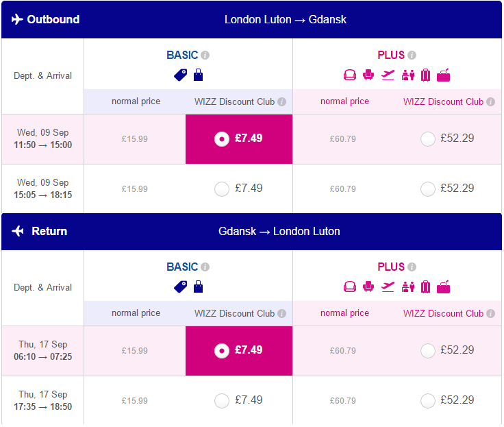
Task: Click the return PLUS fare heading
Action: pos(391,267)
